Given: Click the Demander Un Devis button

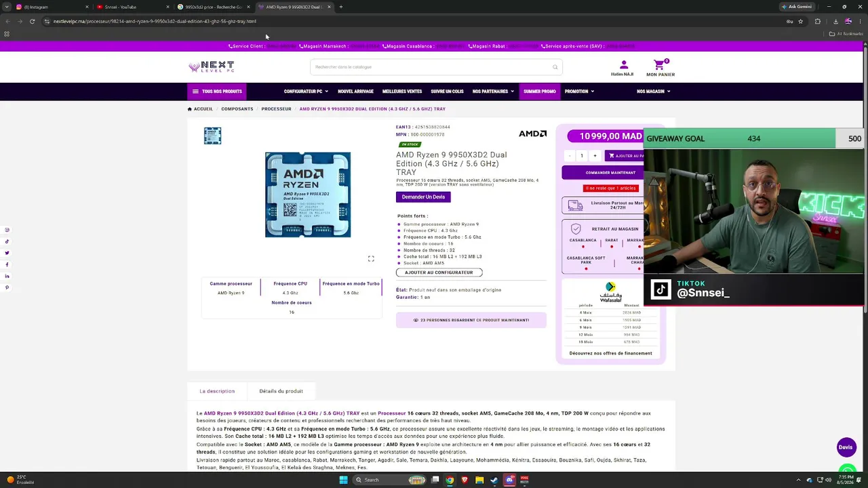Looking at the screenshot, I should (x=423, y=197).
